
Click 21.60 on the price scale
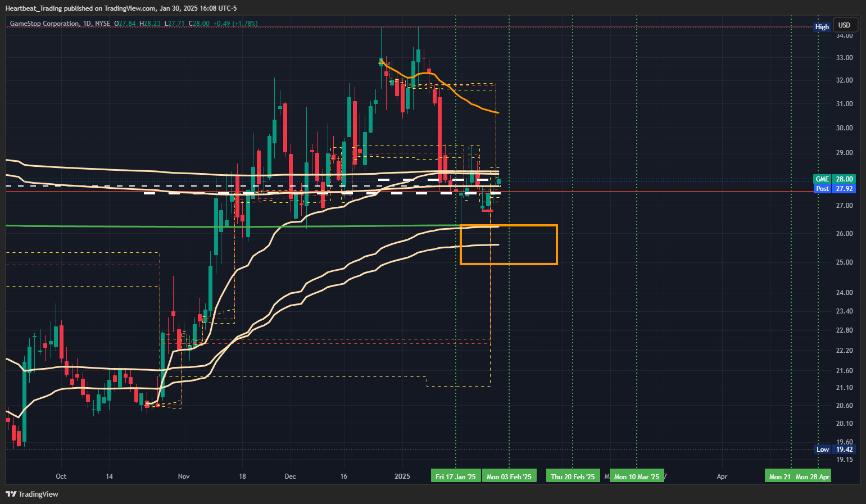[845, 371]
